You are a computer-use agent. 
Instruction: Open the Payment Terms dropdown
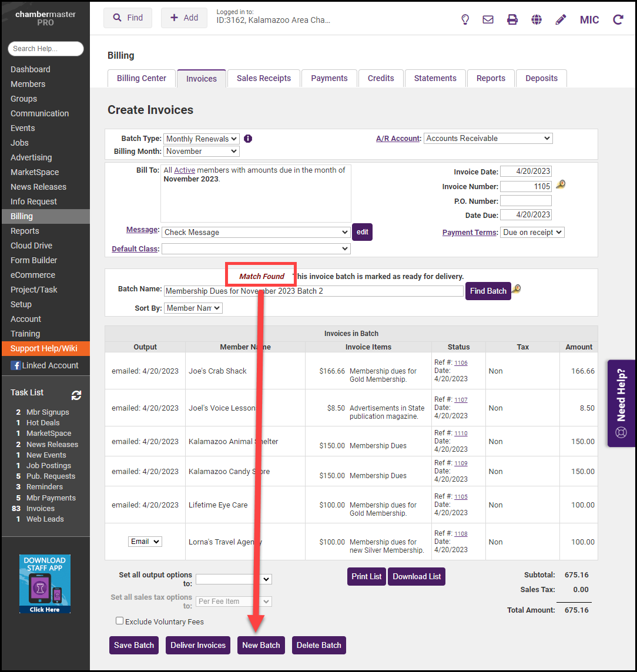(x=532, y=232)
